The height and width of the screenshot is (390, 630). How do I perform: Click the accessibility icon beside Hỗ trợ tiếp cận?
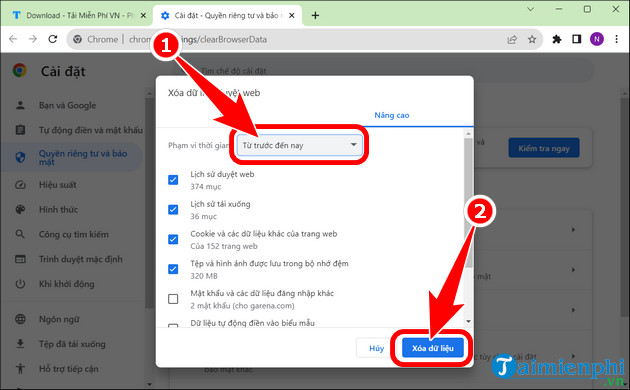tap(20, 369)
